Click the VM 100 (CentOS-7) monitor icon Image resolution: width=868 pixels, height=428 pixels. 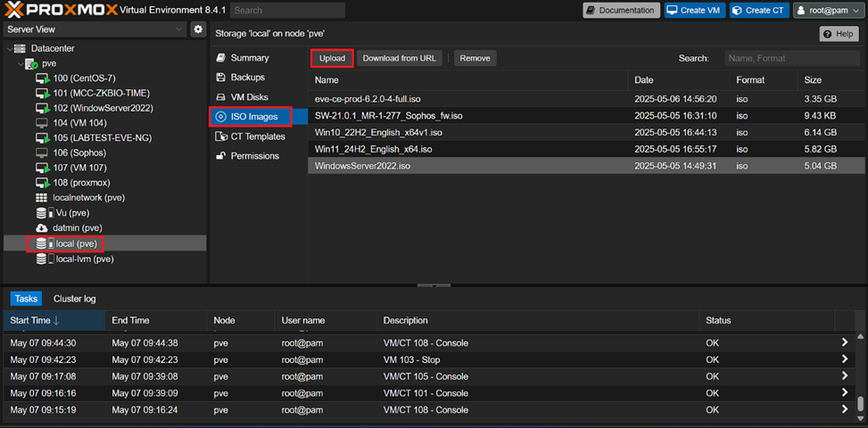[42, 79]
